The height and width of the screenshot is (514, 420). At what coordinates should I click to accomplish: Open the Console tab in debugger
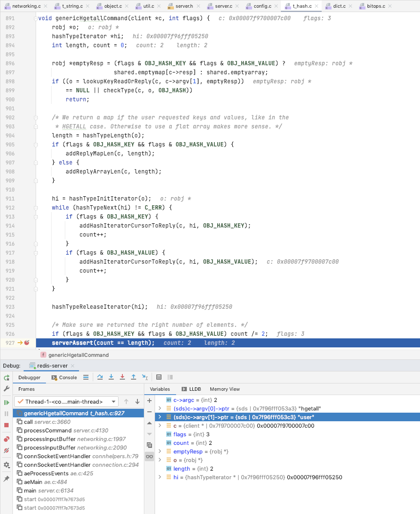point(64,377)
